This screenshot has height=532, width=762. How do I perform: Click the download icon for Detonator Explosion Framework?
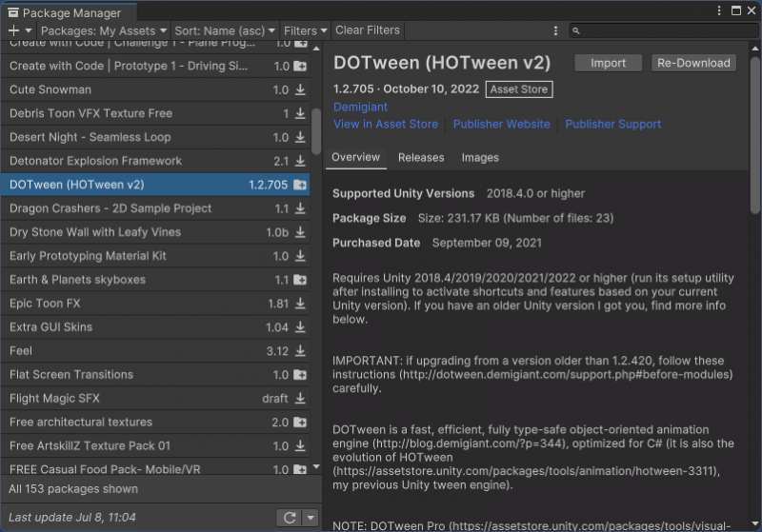pos(300,161)
